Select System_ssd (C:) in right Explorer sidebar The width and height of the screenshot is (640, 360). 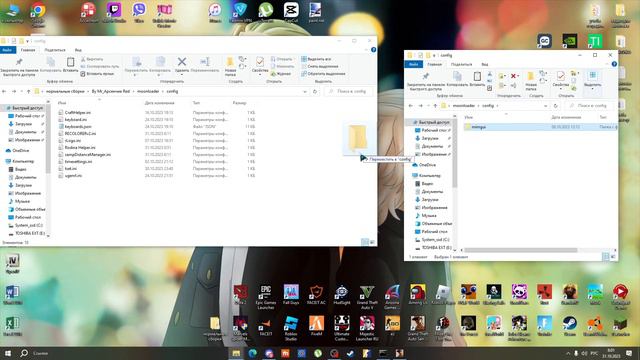[435, 240]
